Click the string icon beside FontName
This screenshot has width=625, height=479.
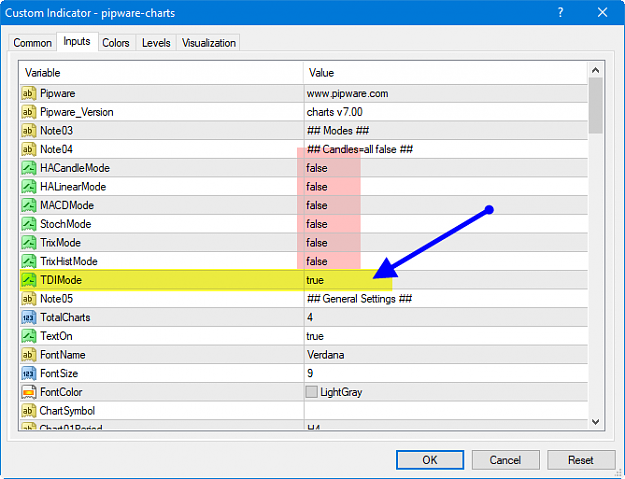tap(28, 355)
